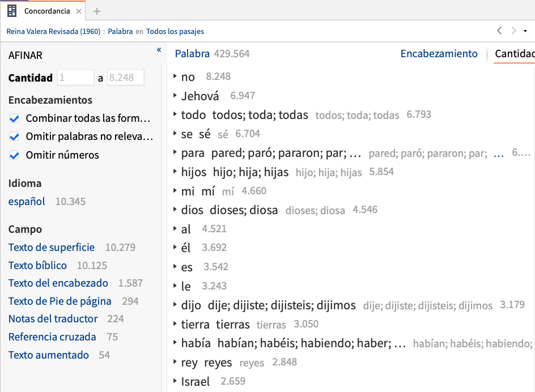Uncheck Omitir palabras no relevantes
This screenshot has width=535, height=392.
pyautogui.click(x=14, y=137)
